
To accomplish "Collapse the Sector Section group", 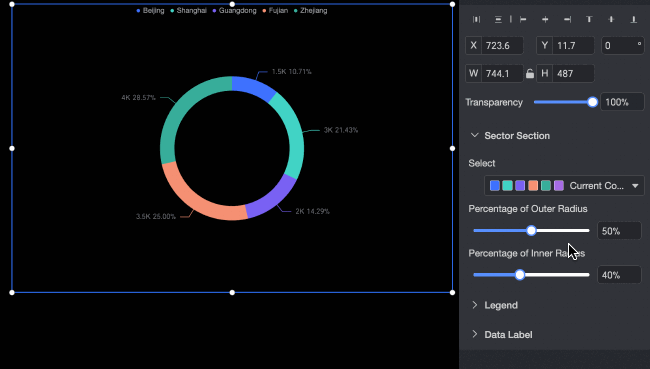I will 475,135.
